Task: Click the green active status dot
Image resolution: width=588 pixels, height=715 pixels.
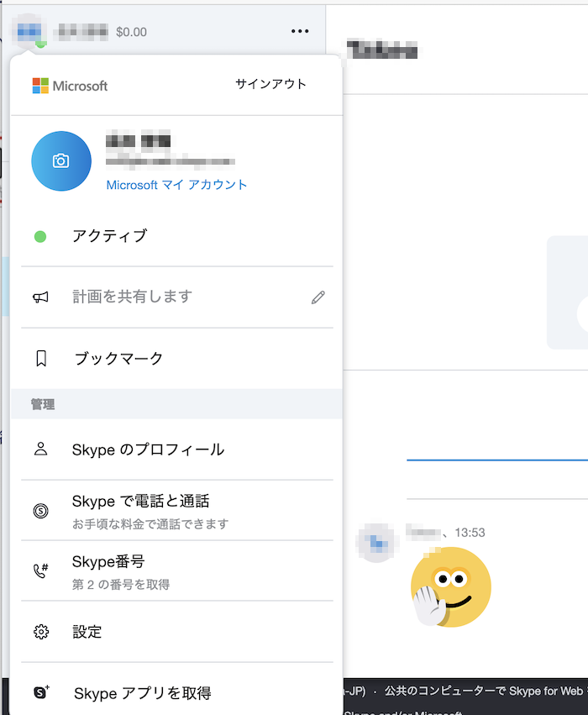Action: [x=40, y=237]
